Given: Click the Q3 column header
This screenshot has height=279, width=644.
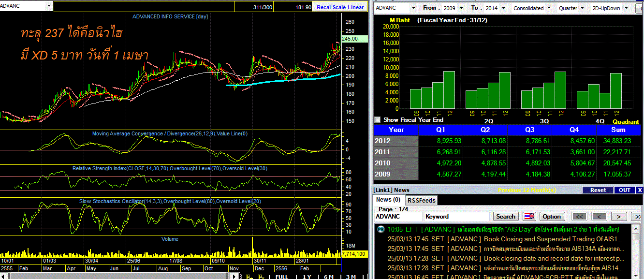Looking at the screenshot, I should pos(529,130).
